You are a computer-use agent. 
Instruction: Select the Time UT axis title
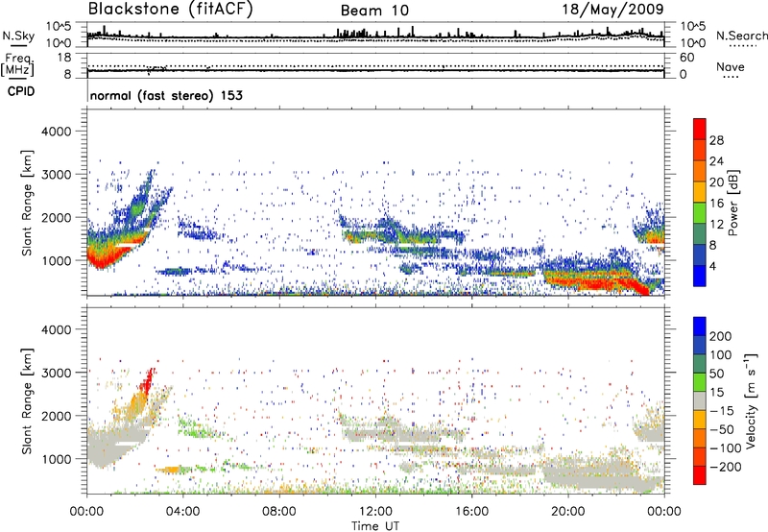(x=375, y=526)
